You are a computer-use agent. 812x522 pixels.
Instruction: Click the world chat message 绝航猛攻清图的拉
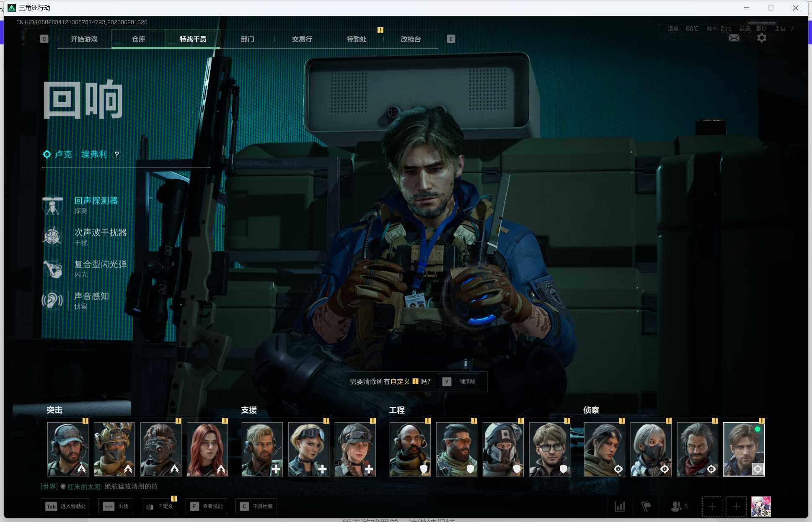coord(131,486)
